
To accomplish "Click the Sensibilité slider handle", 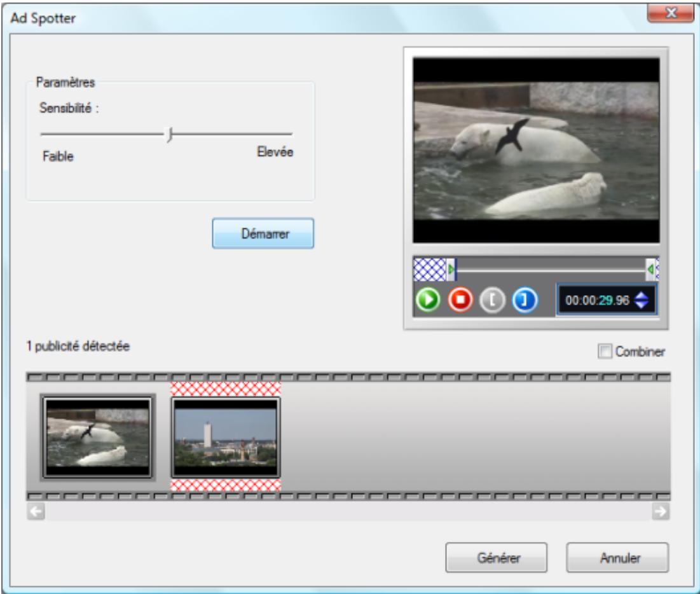I will click(169, 134).
